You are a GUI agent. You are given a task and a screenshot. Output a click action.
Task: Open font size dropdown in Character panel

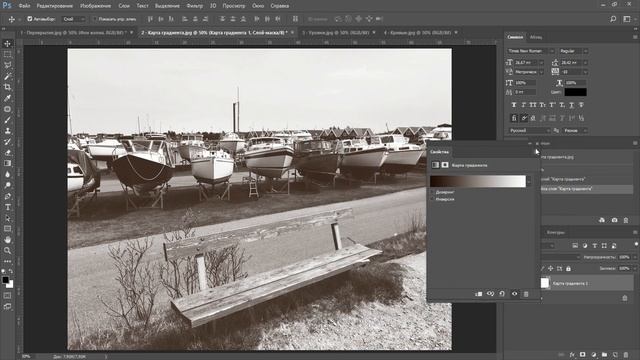pos(542,62)
